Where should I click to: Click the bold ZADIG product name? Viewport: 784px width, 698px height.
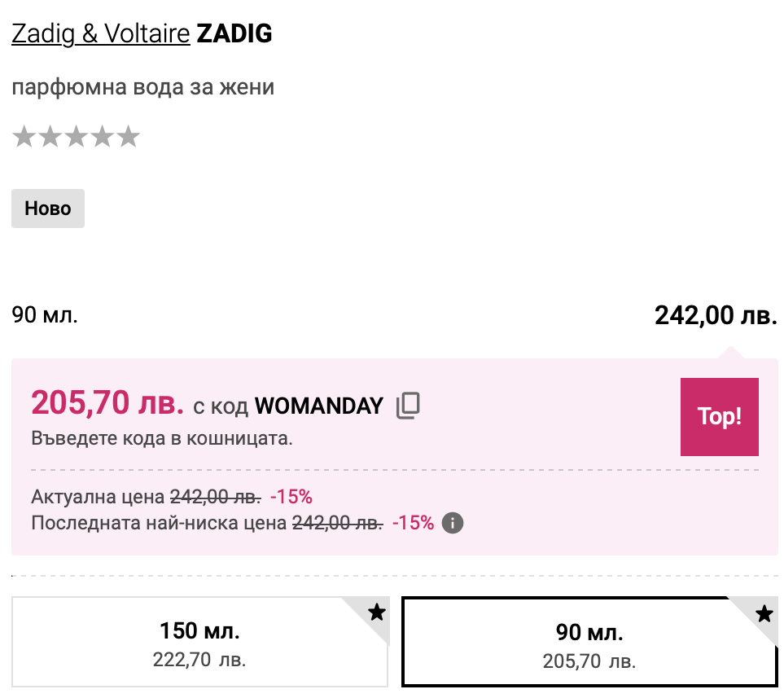click(234, 34)
